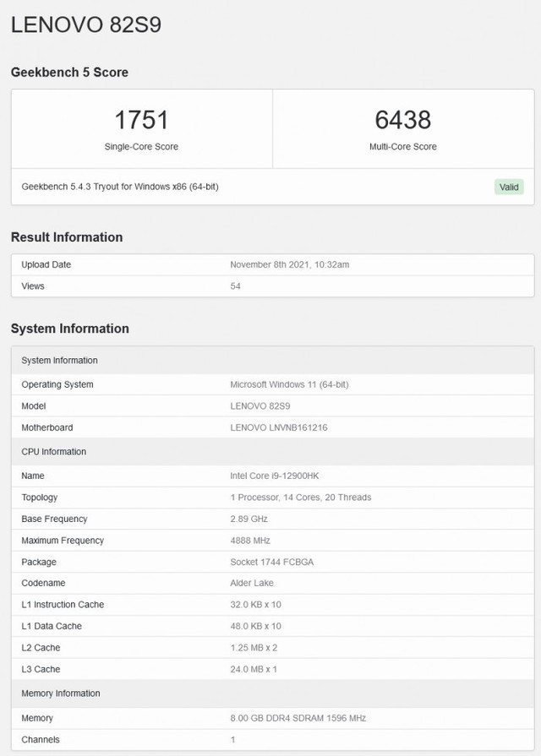Click the 1751 single-core score number
The image size is (541, 756).
tap(141, 120)
